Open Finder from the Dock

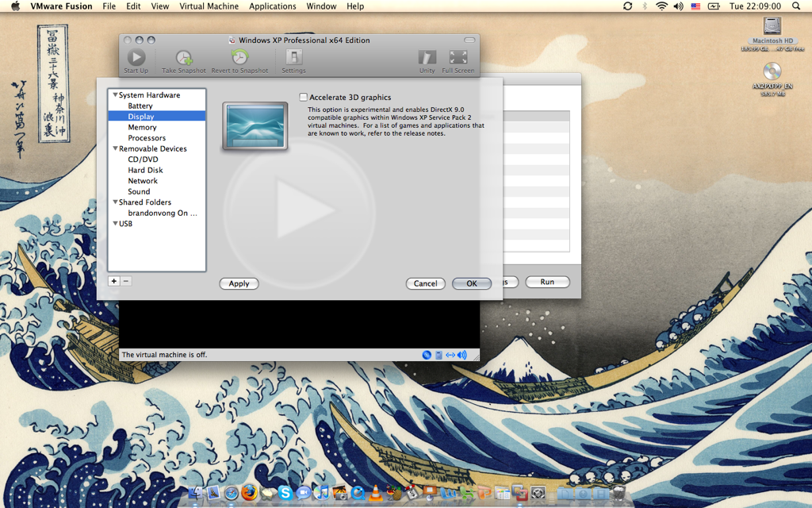click(196, 492)
